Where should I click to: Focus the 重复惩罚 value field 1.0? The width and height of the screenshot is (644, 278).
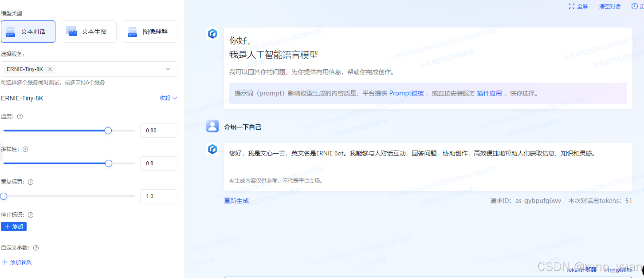tap(159, 196)
